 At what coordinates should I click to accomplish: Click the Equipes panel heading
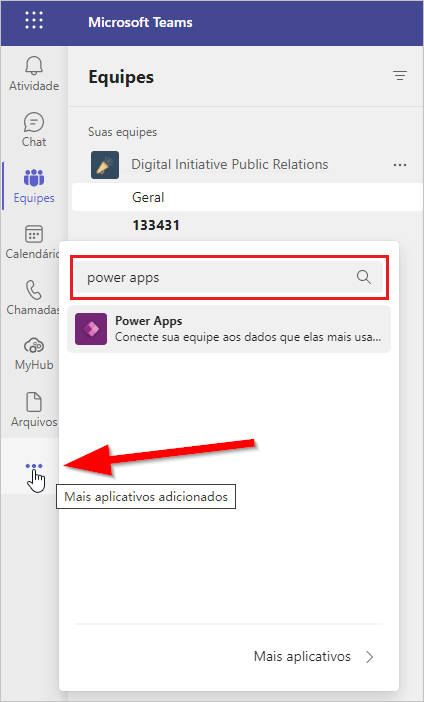pos(121,77)
